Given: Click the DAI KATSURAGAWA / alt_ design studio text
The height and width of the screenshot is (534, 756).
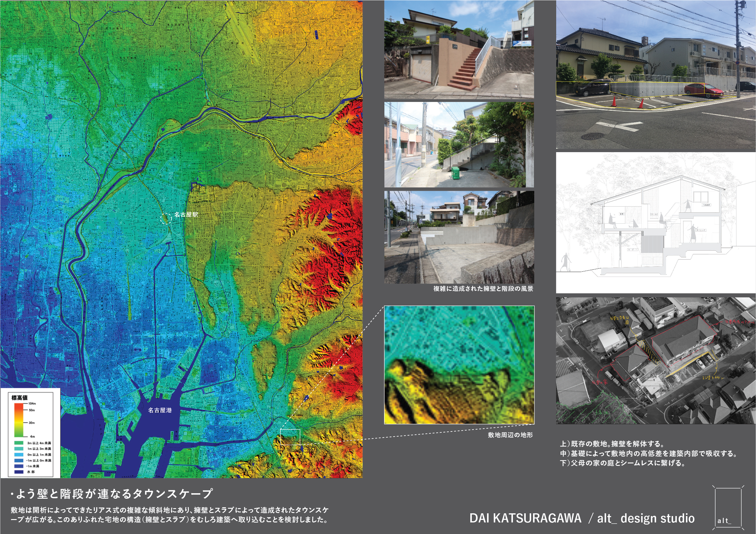Looking at the screenshot, I should point(582,518).
